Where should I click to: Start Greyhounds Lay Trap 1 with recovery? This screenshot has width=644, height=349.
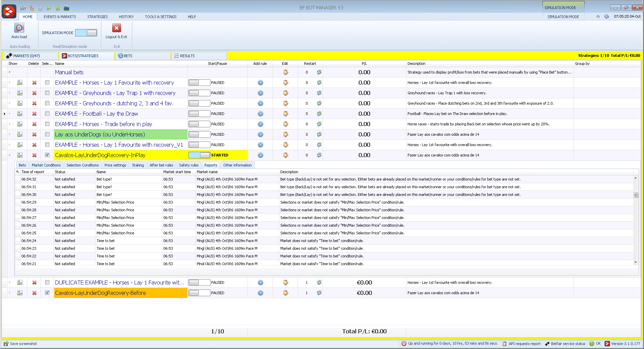click(199, 93)
